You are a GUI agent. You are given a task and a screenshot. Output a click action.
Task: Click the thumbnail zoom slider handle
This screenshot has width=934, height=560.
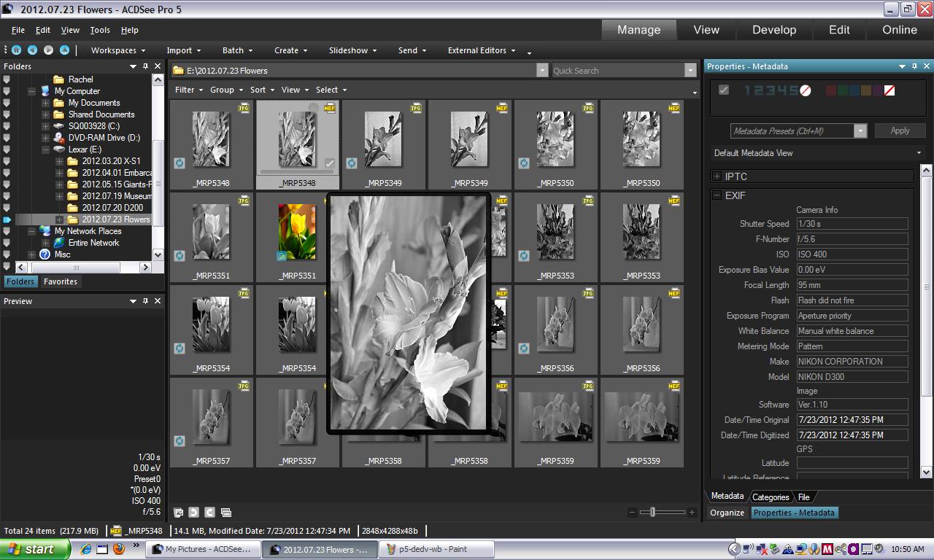652,513
